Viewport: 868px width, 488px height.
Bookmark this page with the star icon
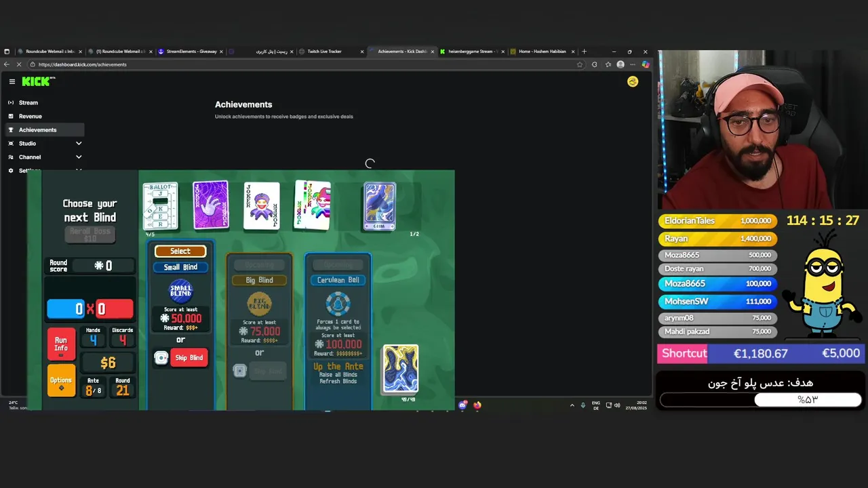coord(580,64)
